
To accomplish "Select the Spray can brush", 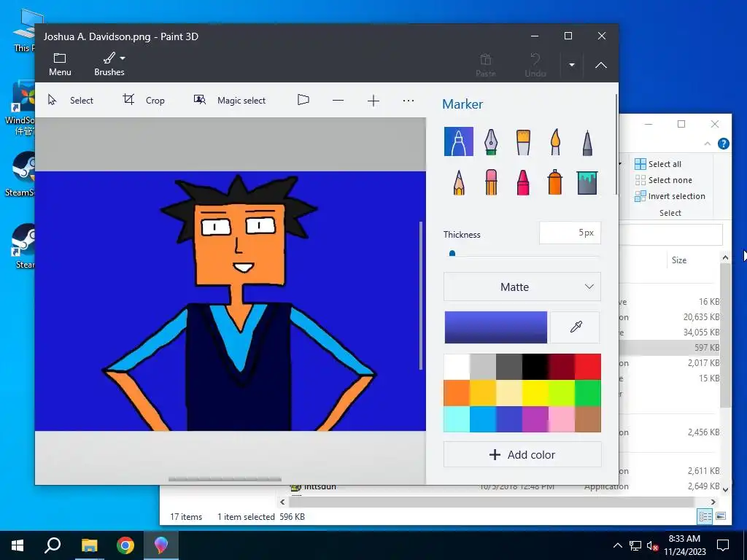I will coord(555,182).
